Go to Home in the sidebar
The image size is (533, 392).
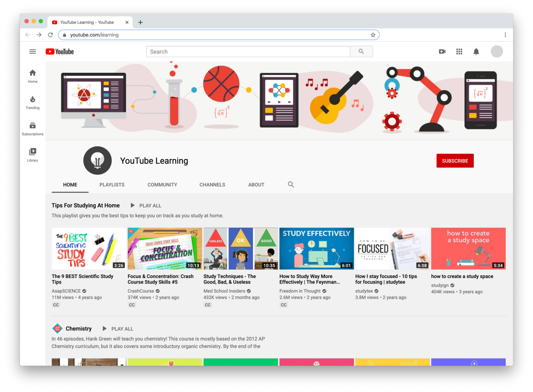tap(32, 76)
